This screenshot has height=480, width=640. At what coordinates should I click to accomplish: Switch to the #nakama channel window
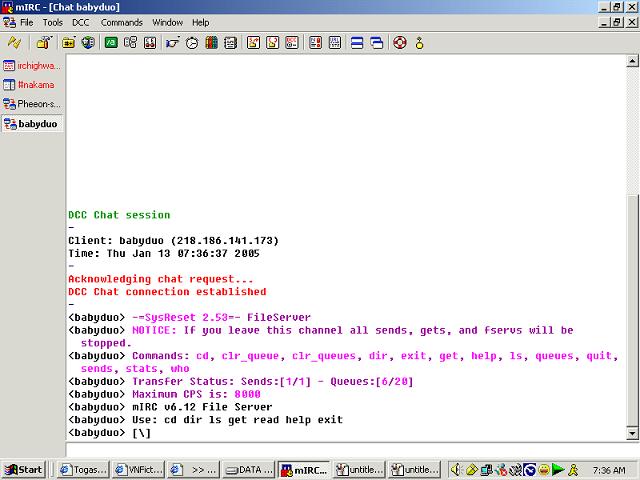click(32, 85)
